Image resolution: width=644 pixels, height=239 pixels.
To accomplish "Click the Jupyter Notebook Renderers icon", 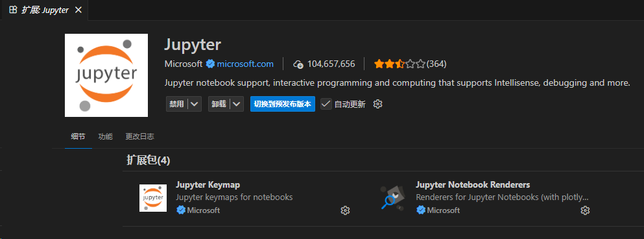I will [392, 198].
